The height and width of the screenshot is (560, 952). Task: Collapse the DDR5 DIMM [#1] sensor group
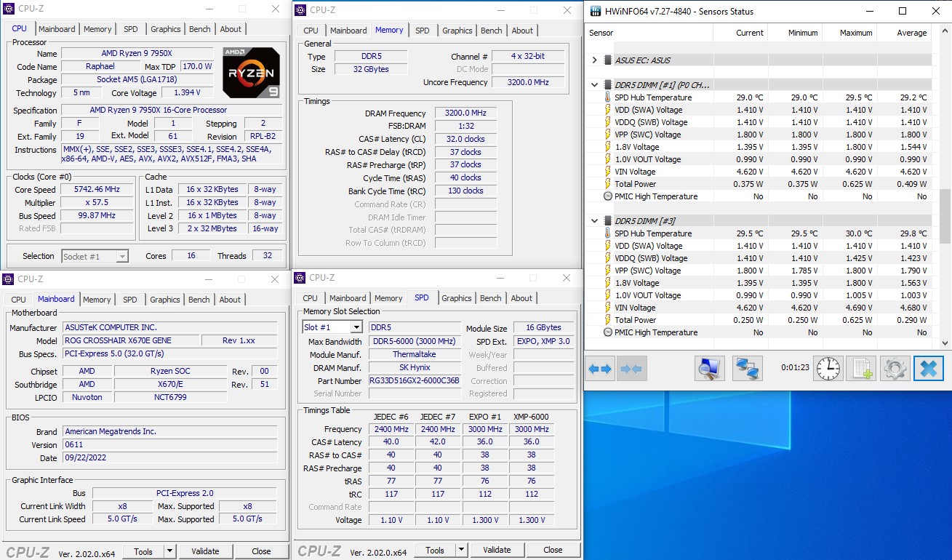595,85
